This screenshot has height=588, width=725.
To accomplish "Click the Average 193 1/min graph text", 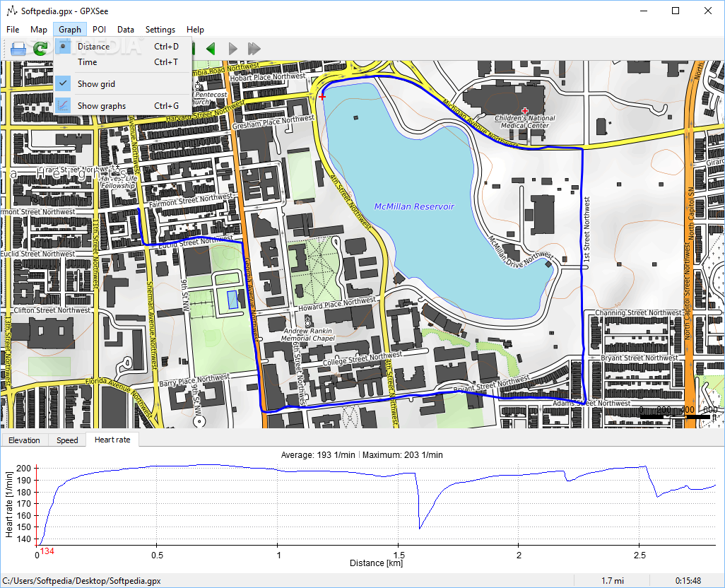I will 318,455.
